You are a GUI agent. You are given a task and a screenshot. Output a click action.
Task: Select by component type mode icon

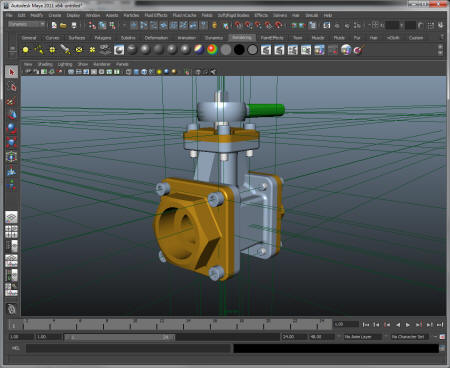pos(112,25)
